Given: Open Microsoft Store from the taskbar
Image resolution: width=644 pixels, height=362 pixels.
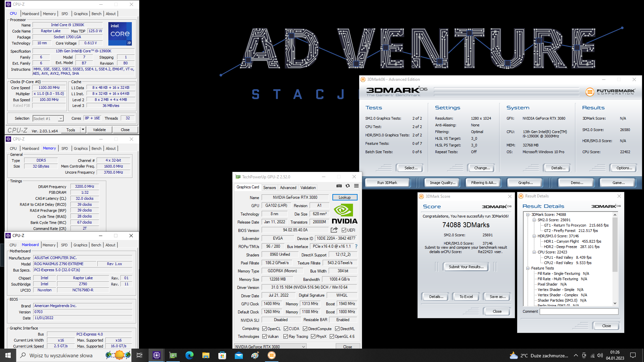Looking at the screenshot, I should [222, 355].
